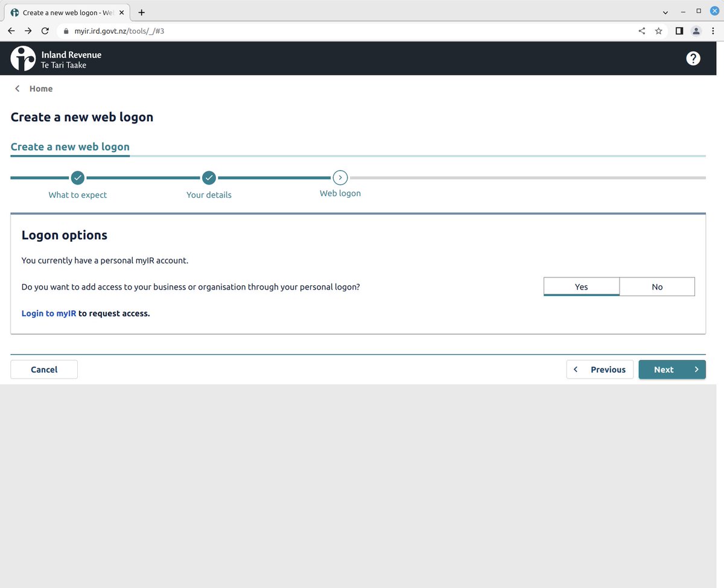Click the completed 'Your details' step circle
The height and width of the screenshot is (588, 724).
pos(209,178)
